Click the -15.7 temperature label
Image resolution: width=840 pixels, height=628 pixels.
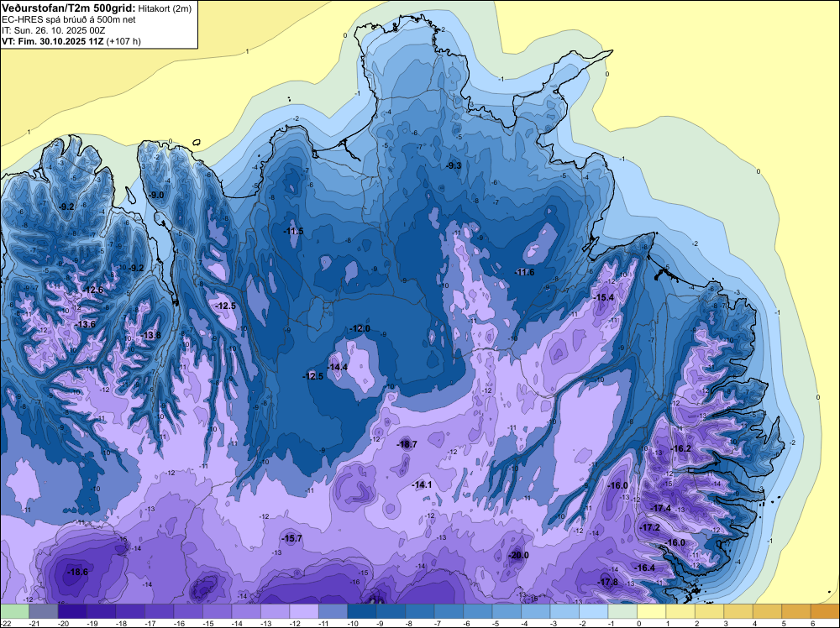pyautogui.click(x=292, y=539)
